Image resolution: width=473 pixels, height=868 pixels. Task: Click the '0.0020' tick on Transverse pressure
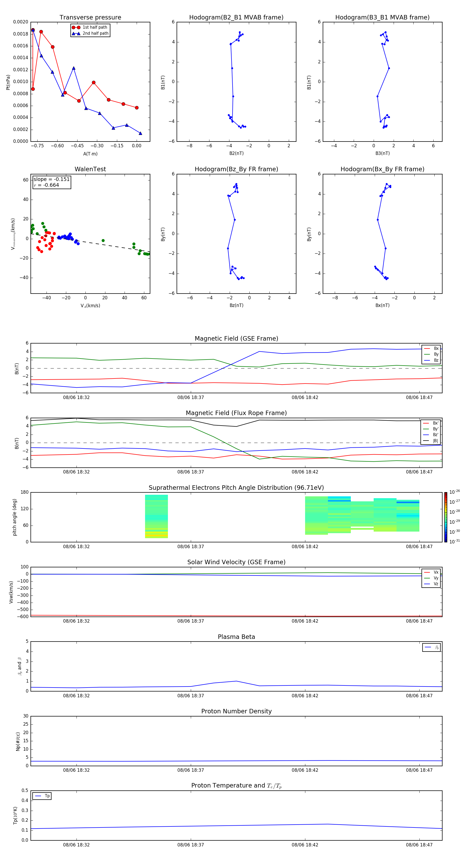[x=20, y=22]
